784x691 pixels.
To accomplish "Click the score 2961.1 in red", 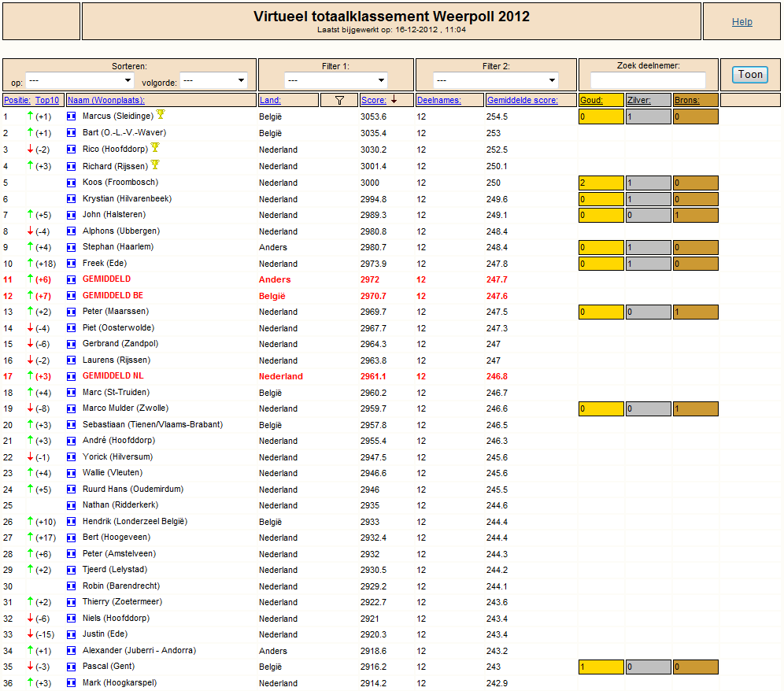I will [x=373, y=376].
